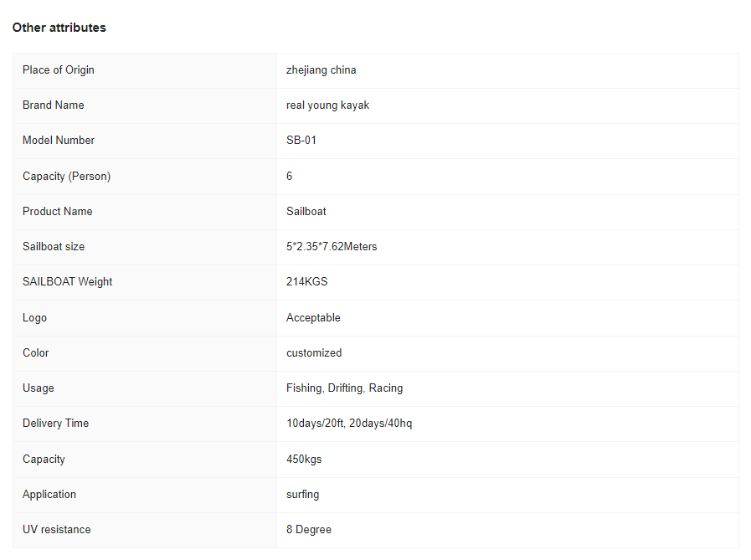The image size is (751, 560).
Task: Click the "SB-01" model value
Action: click(301, 141)
